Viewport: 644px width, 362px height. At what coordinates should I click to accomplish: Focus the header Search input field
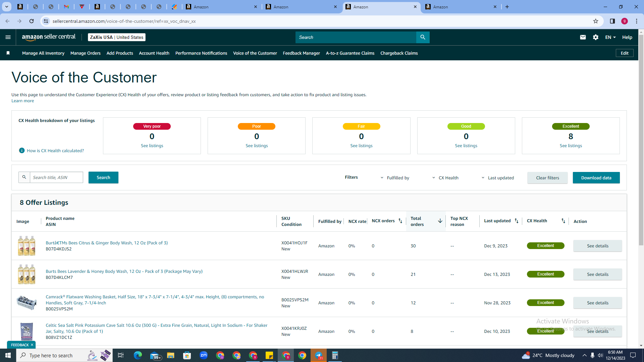coord(356,37)
